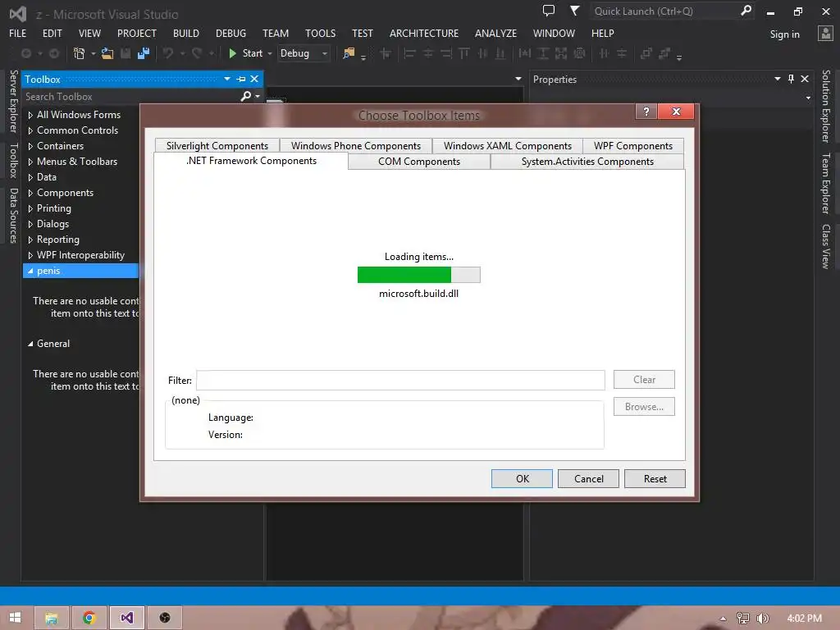840x630 pixels.
Task: Close the Toolbox panel
Action: pos(254,80)
